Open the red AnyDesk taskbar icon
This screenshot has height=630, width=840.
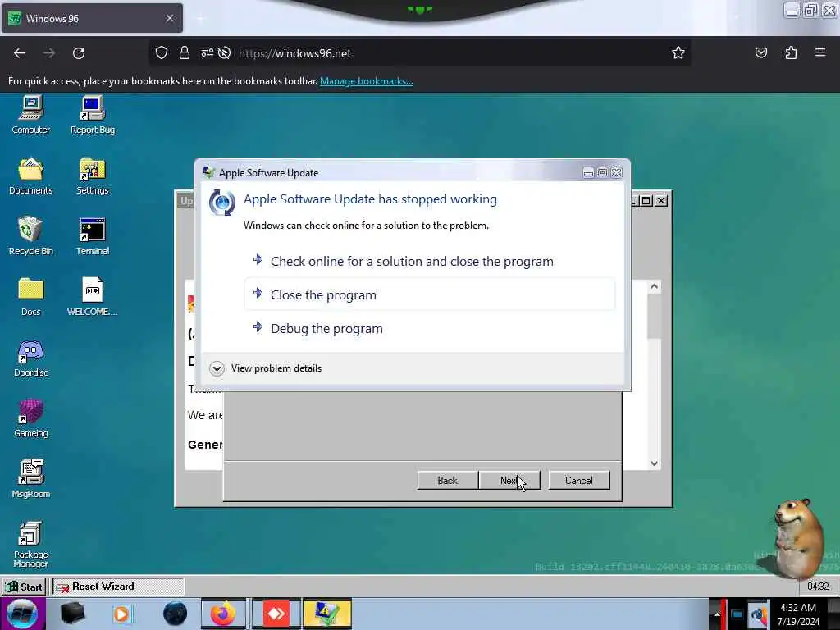[276, 614]
